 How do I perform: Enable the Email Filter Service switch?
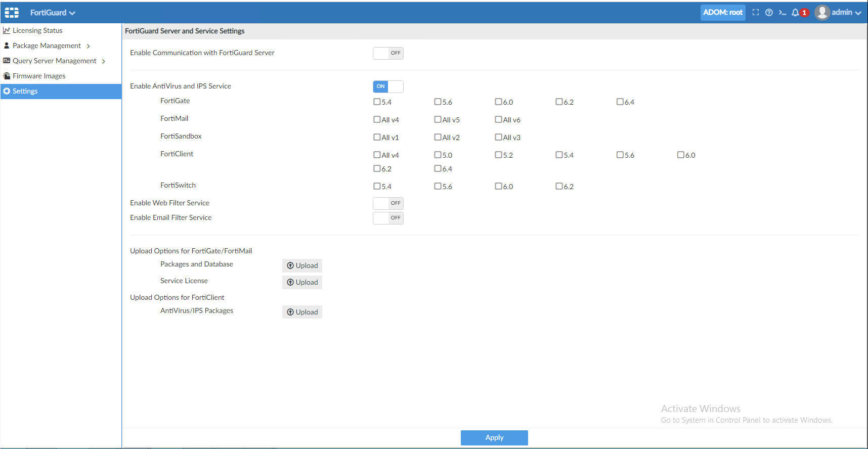pos(388,218)
